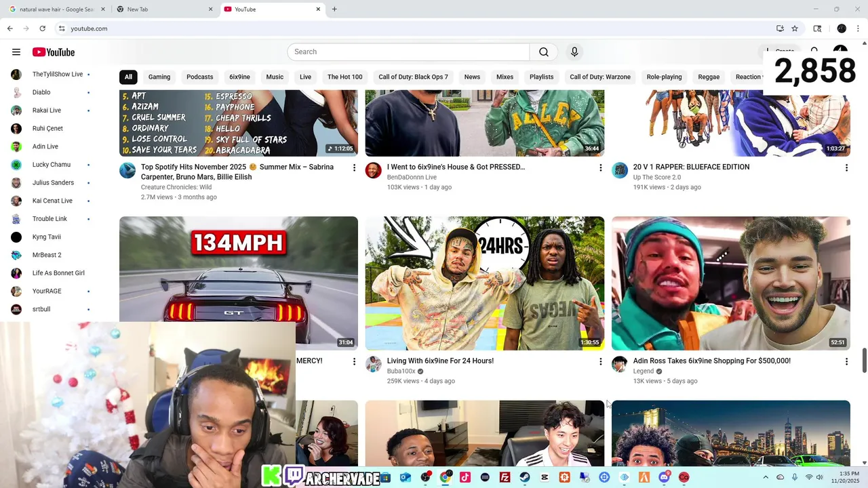Click the YouTube logo home link
Screen dimensions: 868x488
[x=54, y=52]
